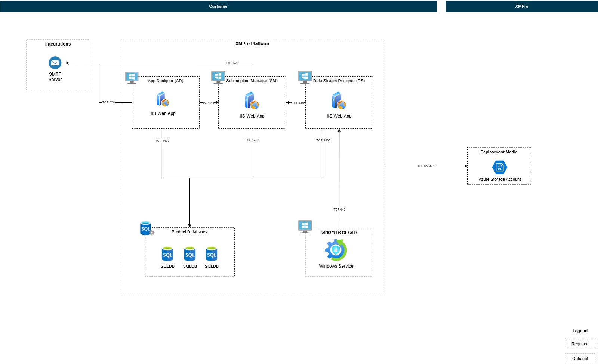Screen dimensions: 598x364
Task: Select the App Designer monitor icon
Action: (132, 77)
